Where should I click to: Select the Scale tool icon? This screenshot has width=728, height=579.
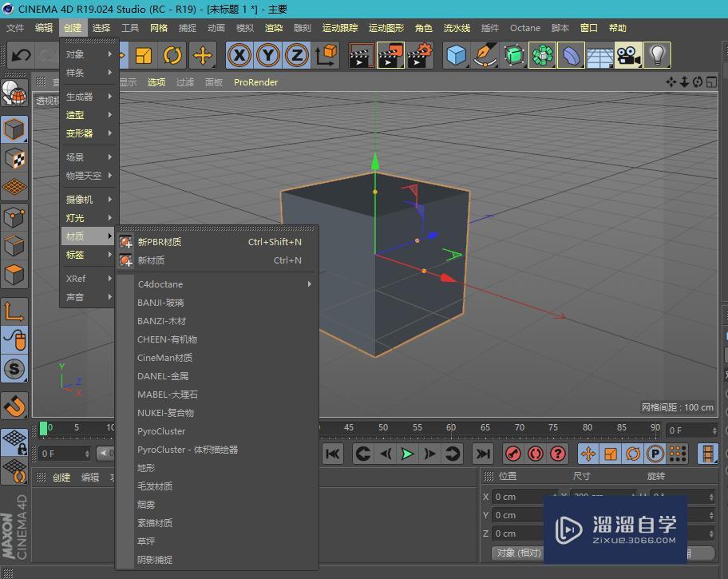pos(144,55)
